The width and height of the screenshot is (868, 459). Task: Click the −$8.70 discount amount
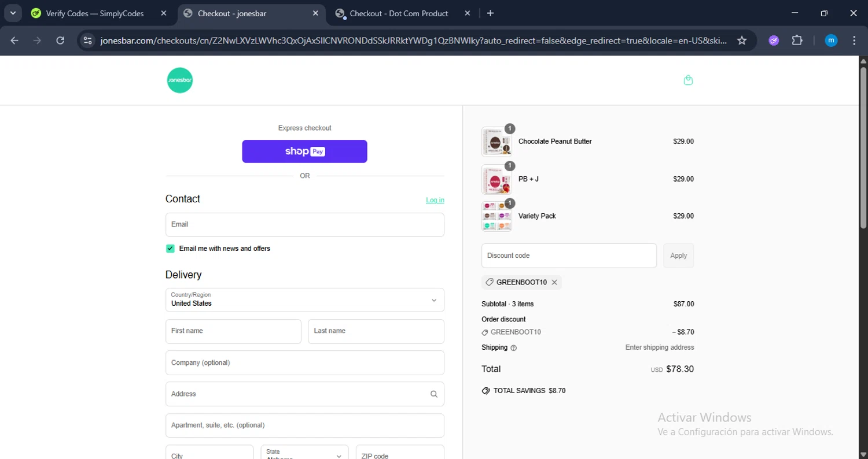point(683,332)
